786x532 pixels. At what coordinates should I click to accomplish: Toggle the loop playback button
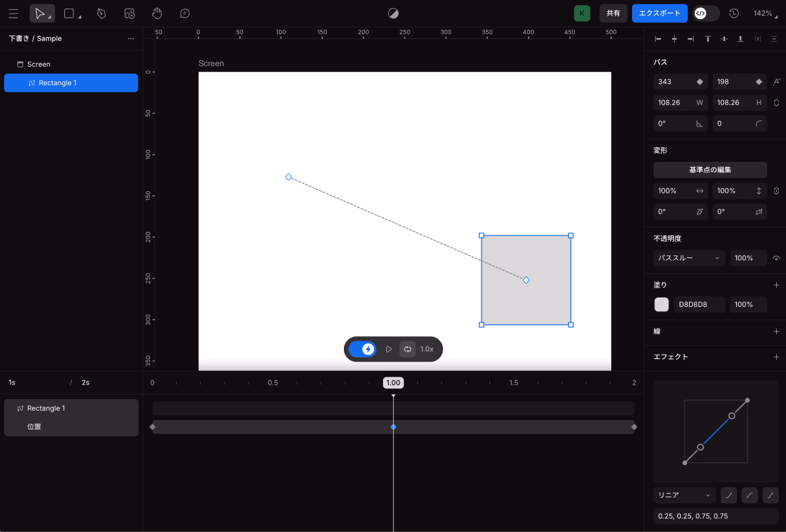(x=407, y=349)
